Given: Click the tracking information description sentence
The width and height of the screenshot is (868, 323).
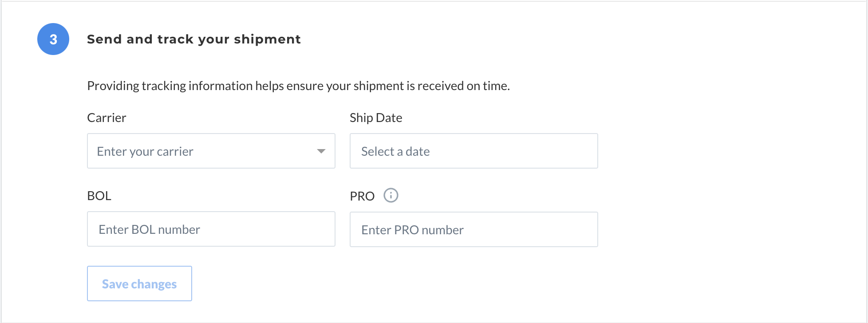Looking at the screenshot, I should click(298, 86).
